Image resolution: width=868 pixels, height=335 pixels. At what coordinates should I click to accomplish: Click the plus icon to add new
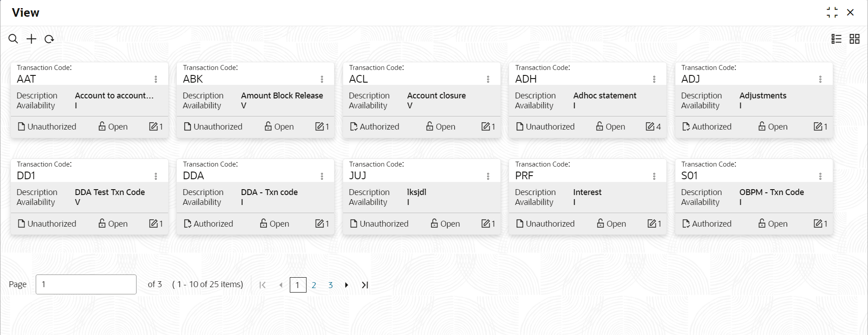pos(31,39)
